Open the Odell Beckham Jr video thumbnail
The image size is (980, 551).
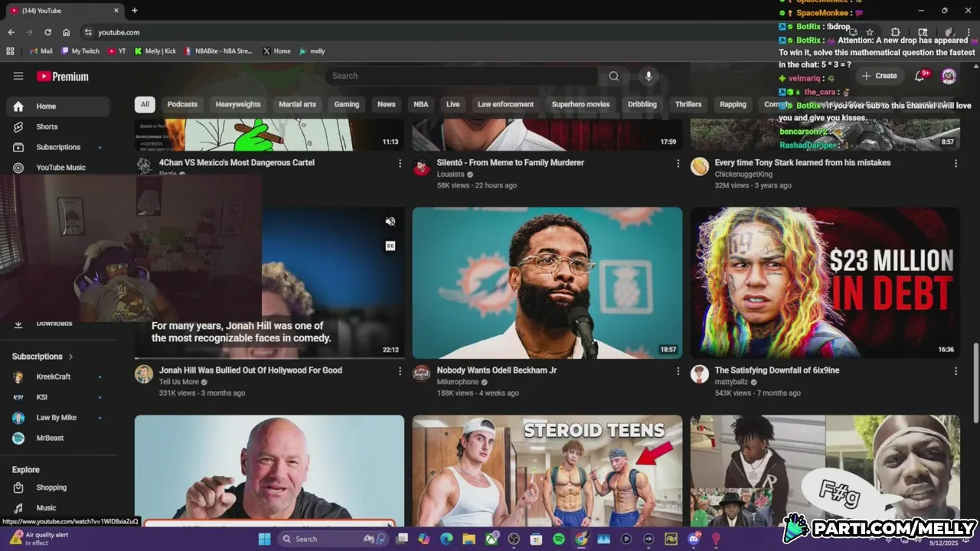point(547,282)
